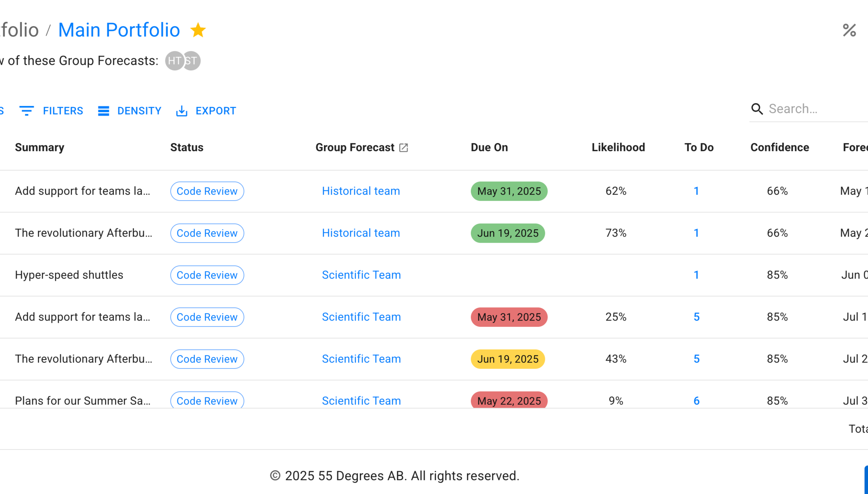Open Group Forecast external link icon
868x494 pixels.
(x=403, y=148)
